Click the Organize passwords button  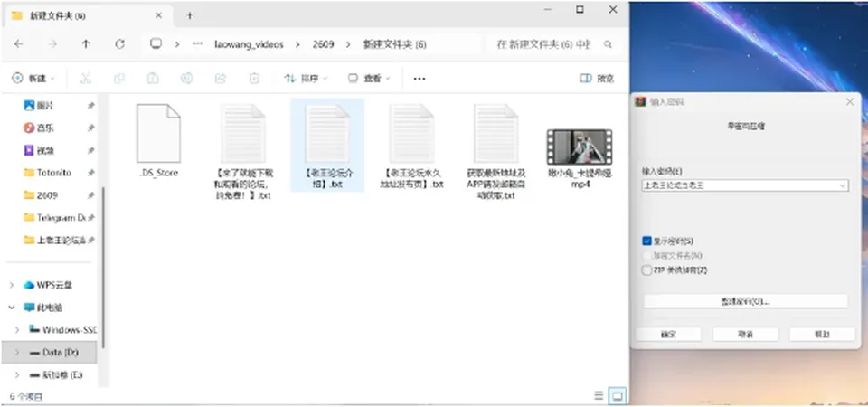(745, 301)
